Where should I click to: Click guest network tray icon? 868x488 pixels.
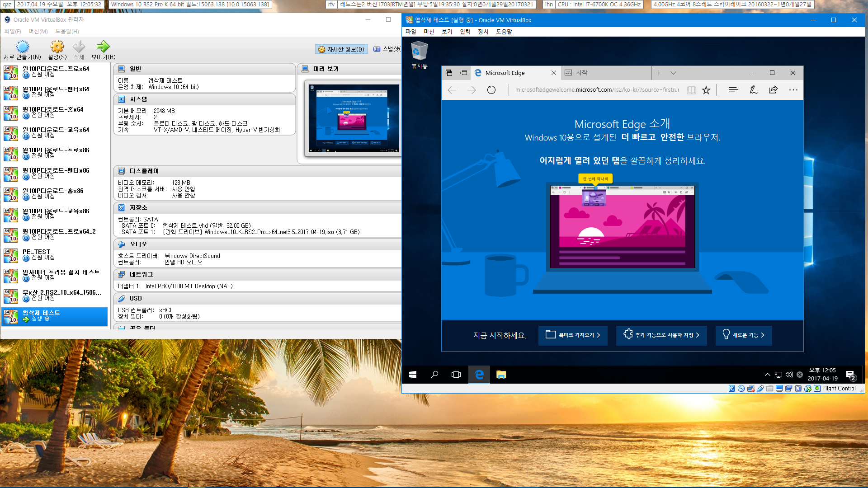778,375
